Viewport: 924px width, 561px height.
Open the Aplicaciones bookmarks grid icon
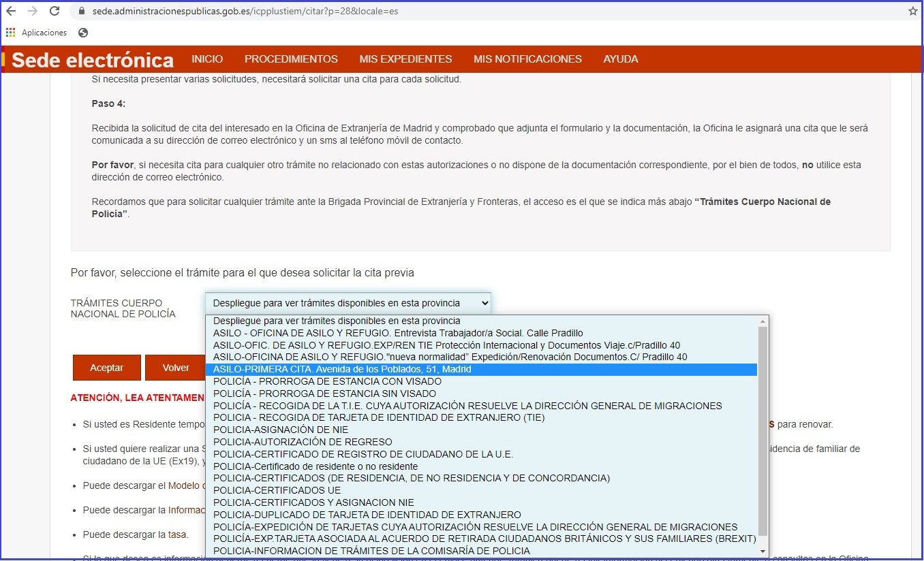(x=10, y=32)
